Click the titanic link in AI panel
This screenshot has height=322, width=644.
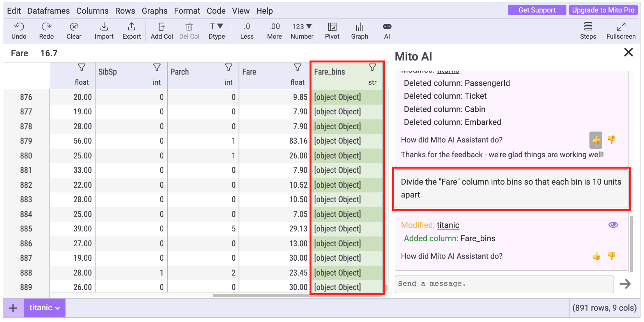tap(448, 225)
